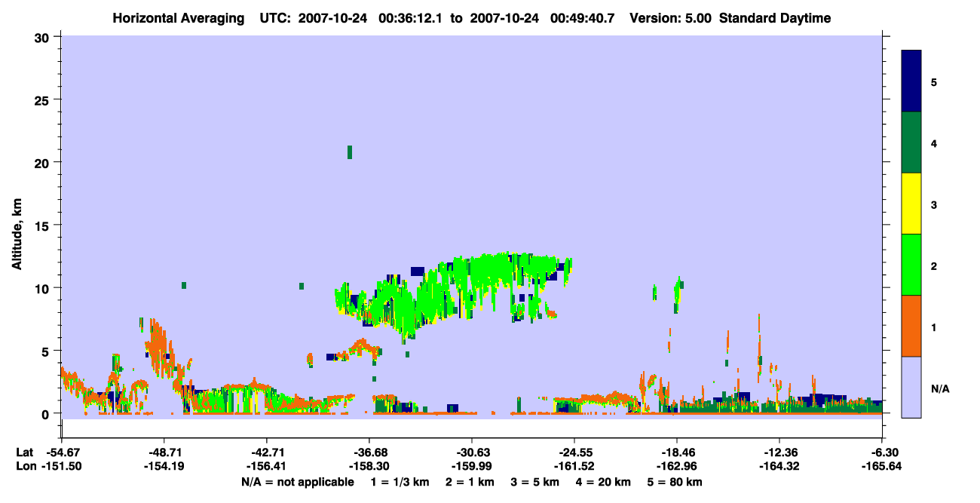Click the longitude label '-161.52'
Viewport: 980px width, 503px height.
[x=574, y=466]
